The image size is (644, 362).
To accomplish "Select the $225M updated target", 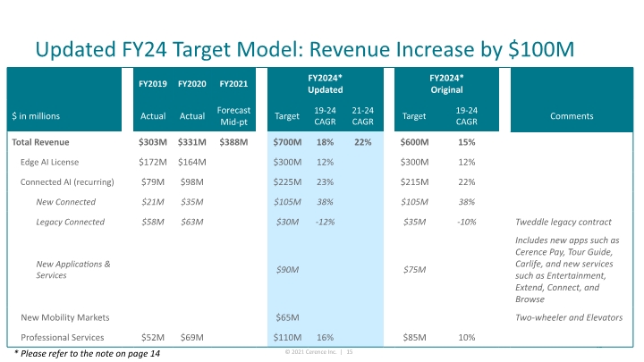I will (287, 181).
